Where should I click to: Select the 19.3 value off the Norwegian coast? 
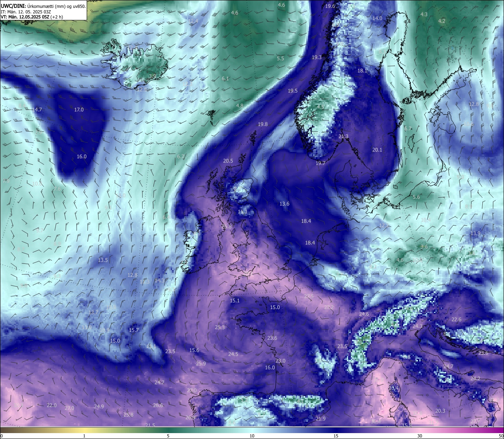pos(317,57)
